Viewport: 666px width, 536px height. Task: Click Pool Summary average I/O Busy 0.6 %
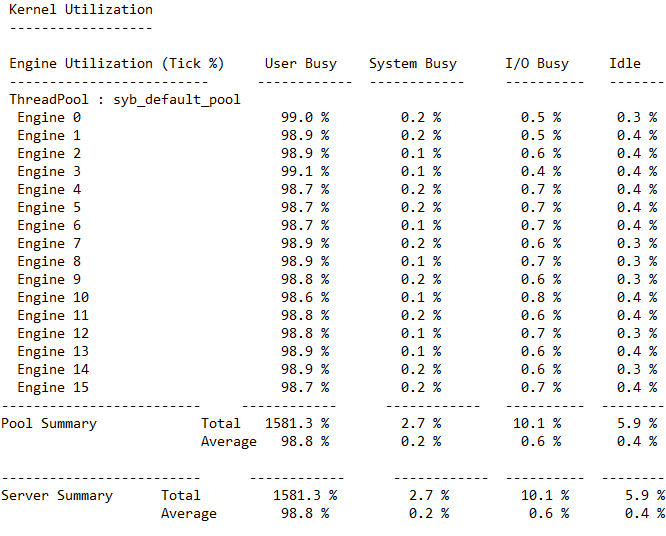(541, 442)
